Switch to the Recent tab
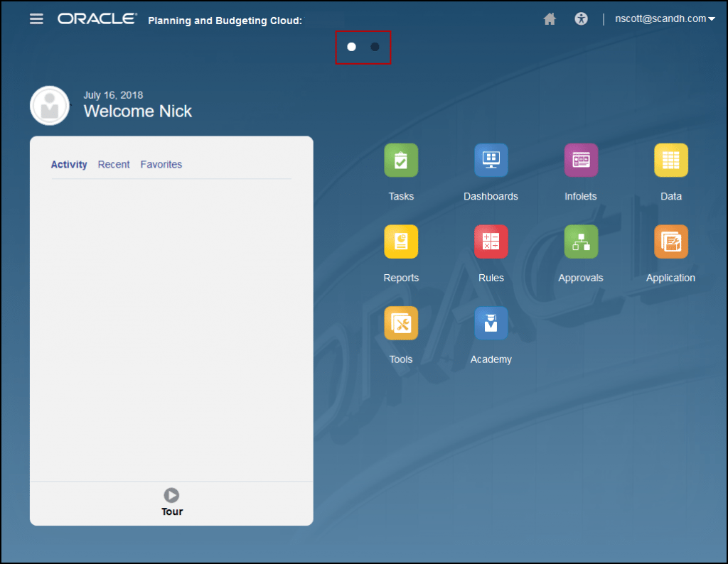The height and width of the screenshot is (564, 728). click(x=114, y=165)
